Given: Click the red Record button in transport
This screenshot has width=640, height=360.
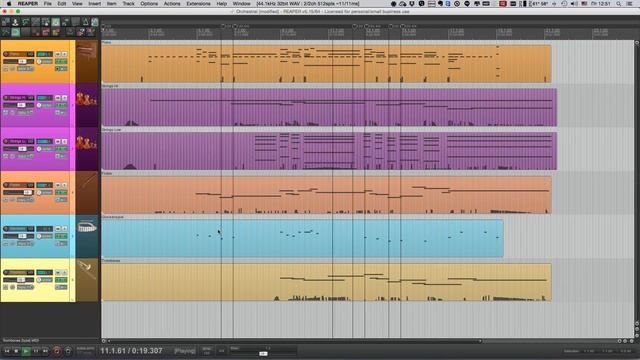Looking at the screenshot, I should (57, 351).
